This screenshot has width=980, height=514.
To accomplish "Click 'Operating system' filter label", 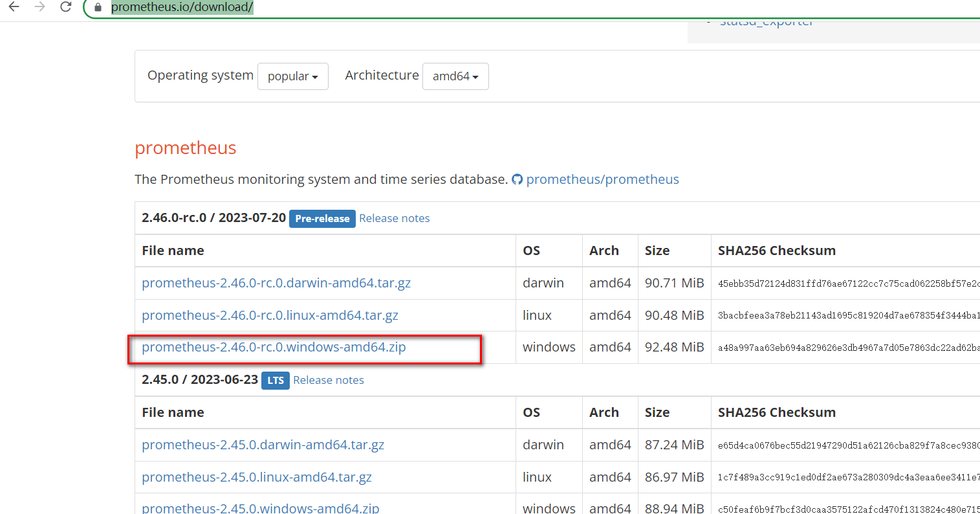I will click(201, 75).
